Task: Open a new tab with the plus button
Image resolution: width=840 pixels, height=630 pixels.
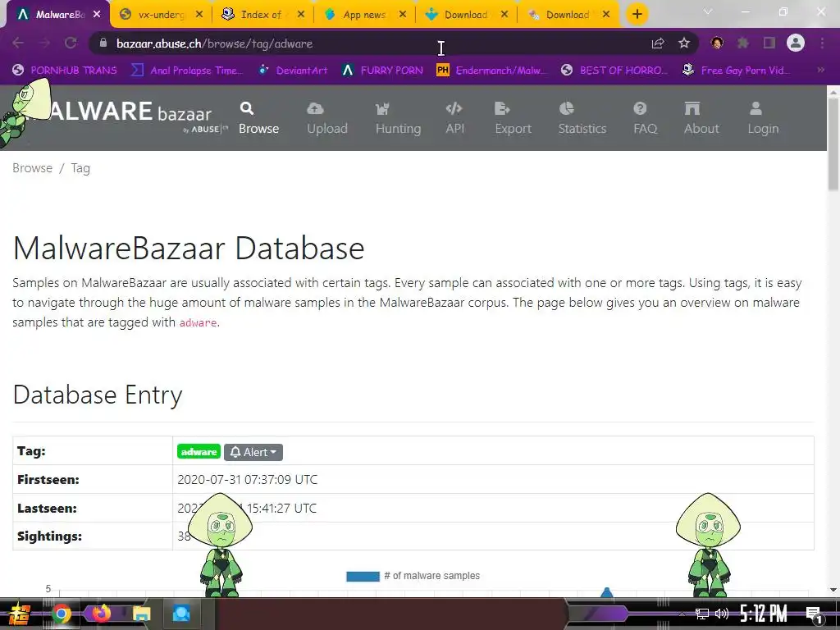Action: [637, 15]
